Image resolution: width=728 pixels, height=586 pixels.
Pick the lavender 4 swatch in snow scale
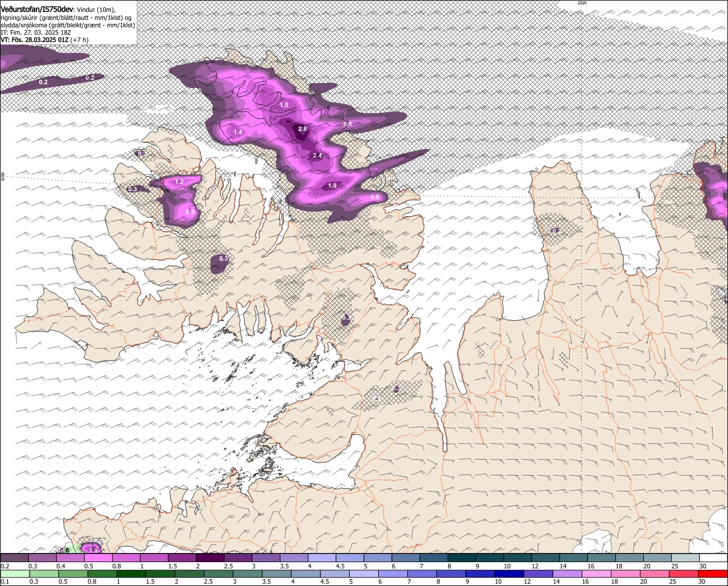coord(322,558)
